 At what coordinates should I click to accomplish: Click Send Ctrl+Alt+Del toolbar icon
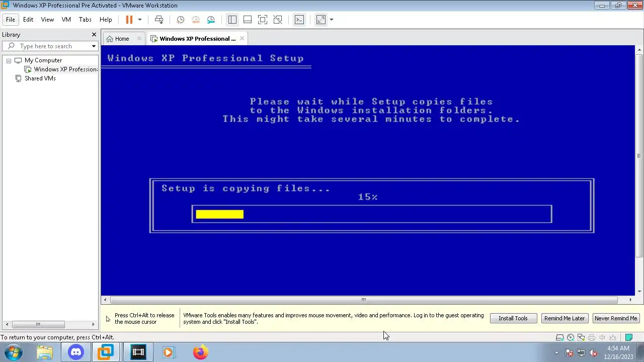click(x=159, y=20)
